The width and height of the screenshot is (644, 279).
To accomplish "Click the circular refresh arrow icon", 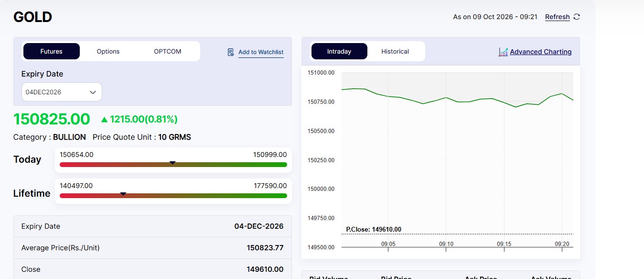I will (577, 17).
